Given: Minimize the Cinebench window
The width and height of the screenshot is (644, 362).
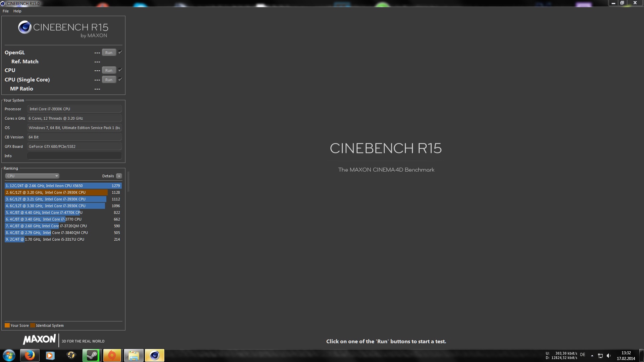Looking at the screenshot, I should pyautogui.click(x=613, y=3).
